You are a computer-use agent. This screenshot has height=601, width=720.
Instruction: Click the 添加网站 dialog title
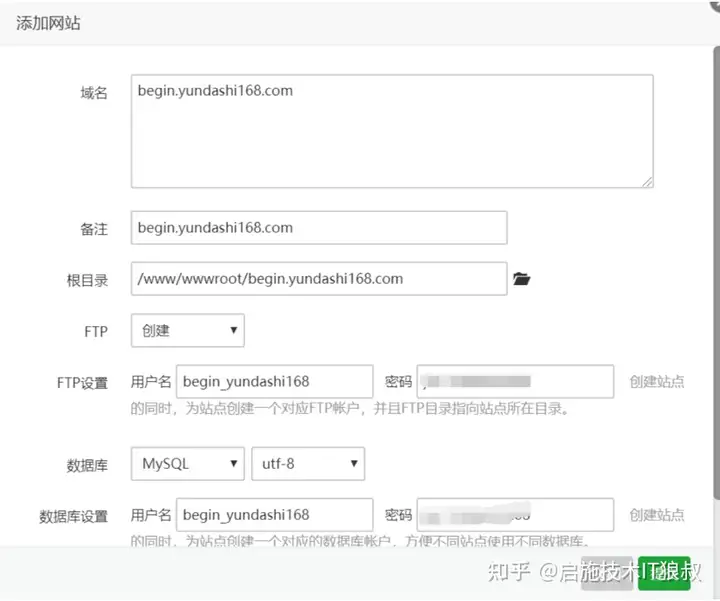click(x=48, y=23)
